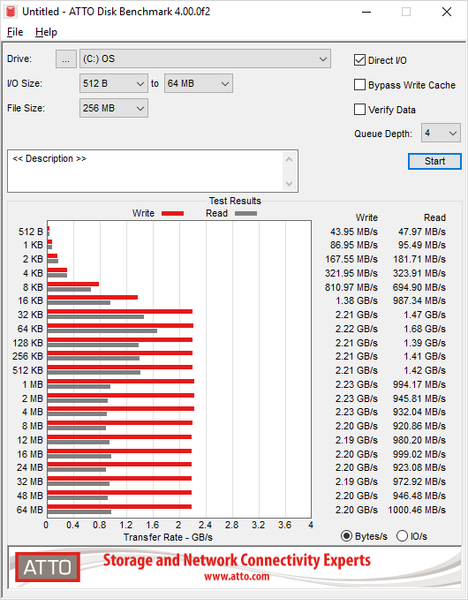468x600 pixels.
Task: Start the benchmark with the Start button
Action: coord(435,161)
